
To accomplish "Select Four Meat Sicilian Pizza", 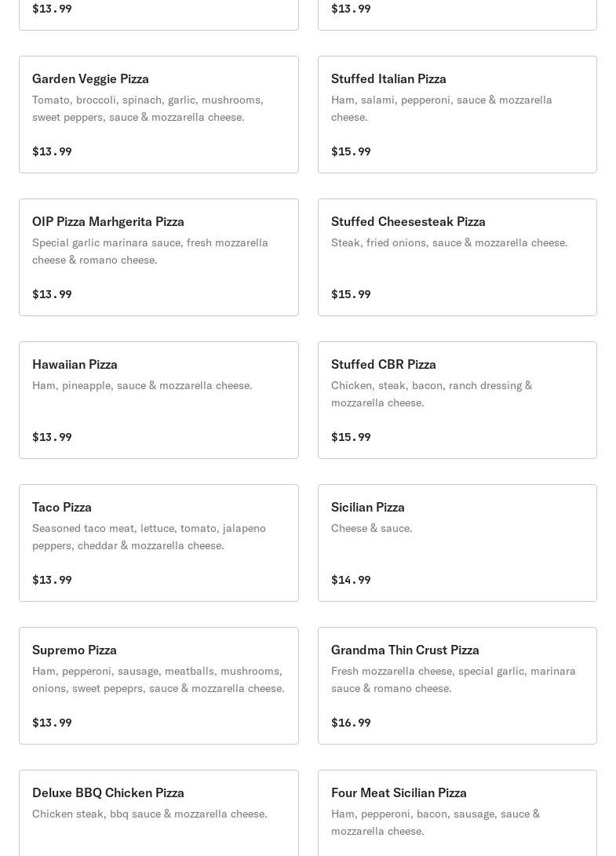I will [x=457, y=816].
